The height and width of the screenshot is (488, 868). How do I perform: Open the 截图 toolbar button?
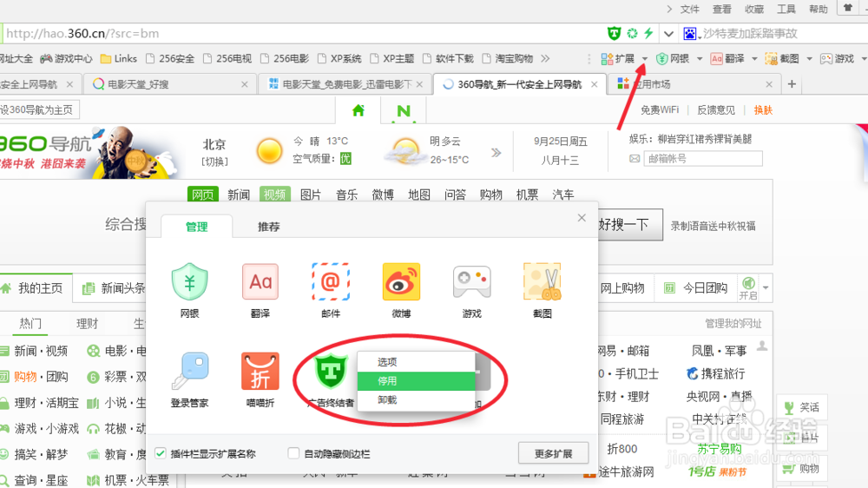point(782,59)
